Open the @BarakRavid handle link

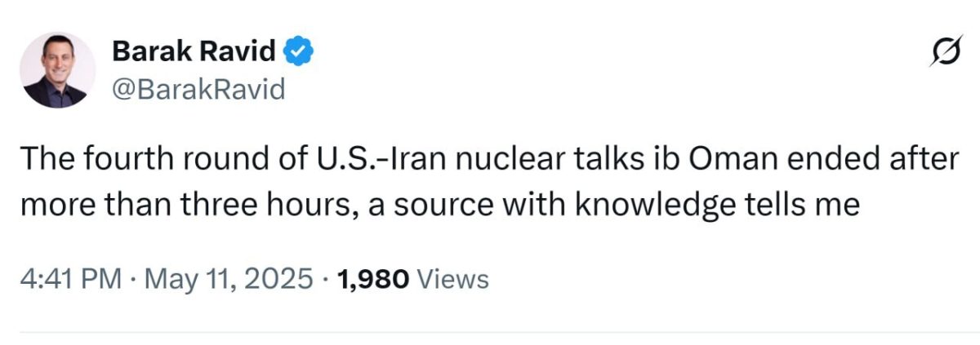tap(198, 88)
